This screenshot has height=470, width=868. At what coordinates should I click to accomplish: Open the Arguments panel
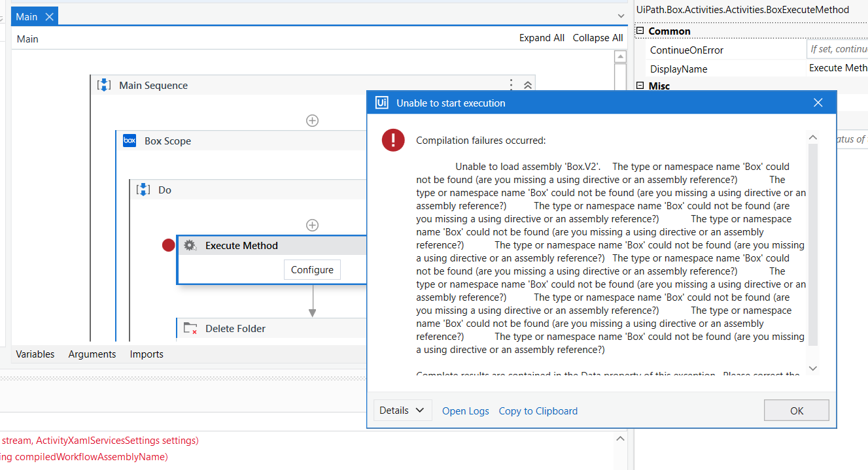92,354
